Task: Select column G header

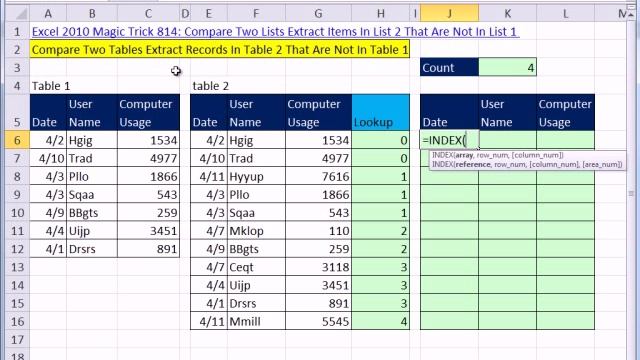Action: [x=318, y=13]
